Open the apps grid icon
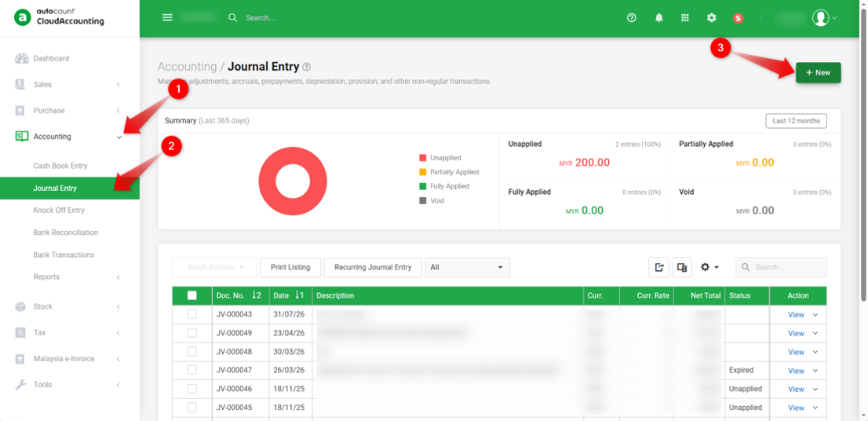 coord(685,18)
